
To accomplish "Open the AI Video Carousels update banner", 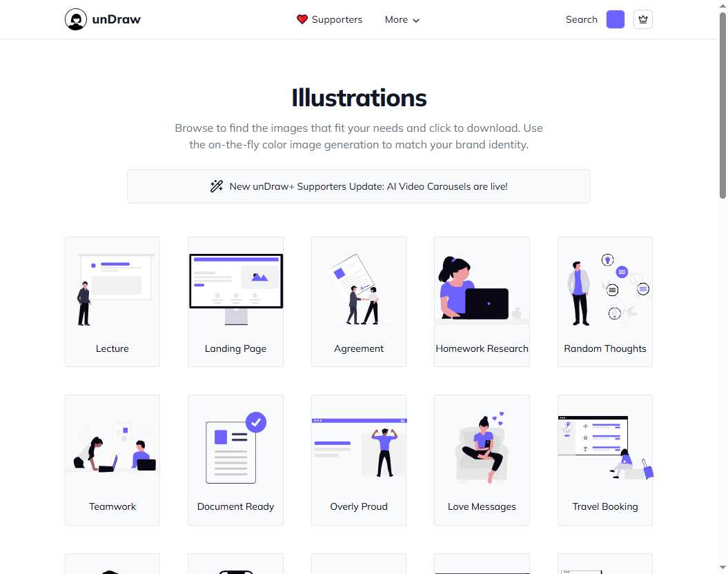I will 368,186.
